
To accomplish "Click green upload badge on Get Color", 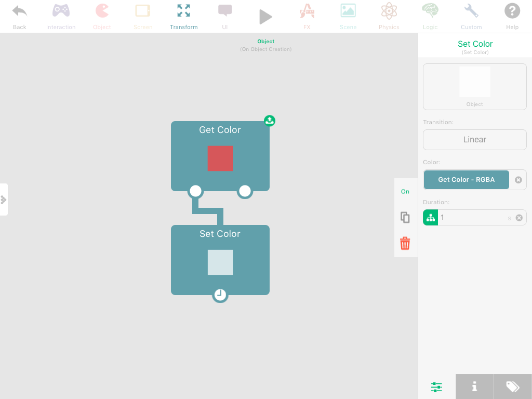I will tap(270, 121).
